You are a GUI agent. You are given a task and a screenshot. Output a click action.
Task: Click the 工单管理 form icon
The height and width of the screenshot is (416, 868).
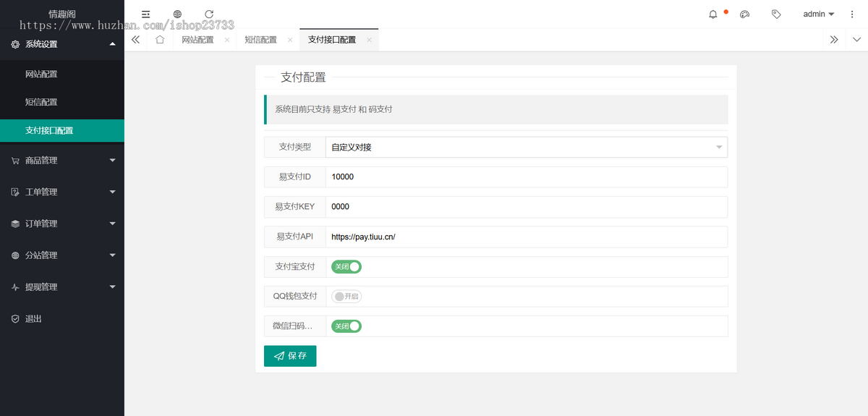tap(15, 192)
